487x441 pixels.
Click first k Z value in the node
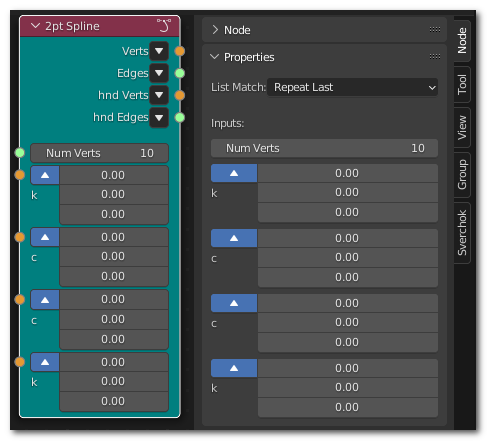114,214
